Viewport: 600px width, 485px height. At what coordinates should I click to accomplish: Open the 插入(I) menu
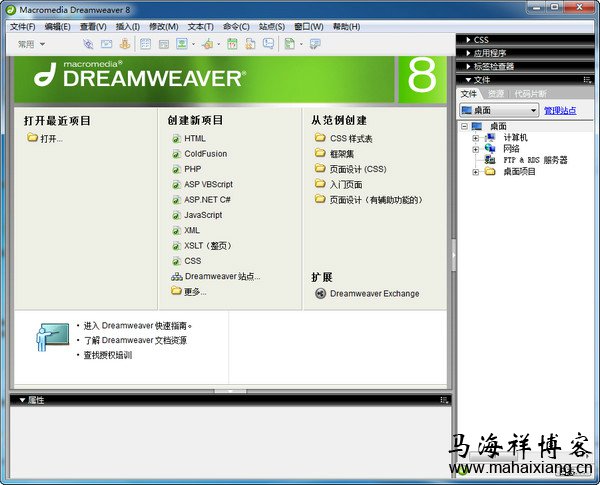(x=128, y=26)
